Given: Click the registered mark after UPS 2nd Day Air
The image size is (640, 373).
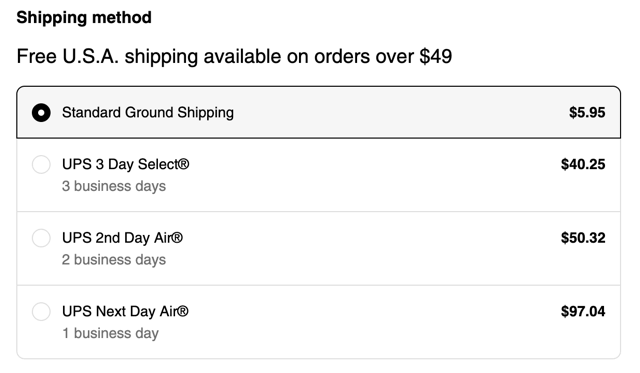Looking at the screenshot, I should click(x=177, y=238).
